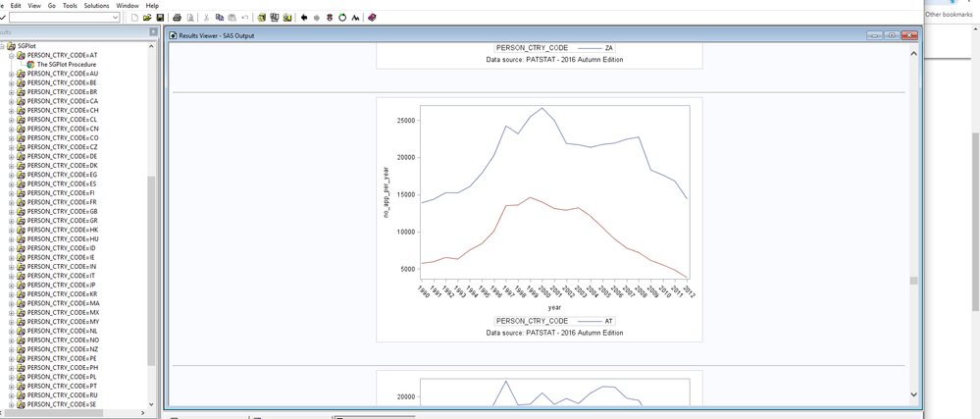Open the Tools menu
Screen dimensions: 980x419
click(70, 6)
